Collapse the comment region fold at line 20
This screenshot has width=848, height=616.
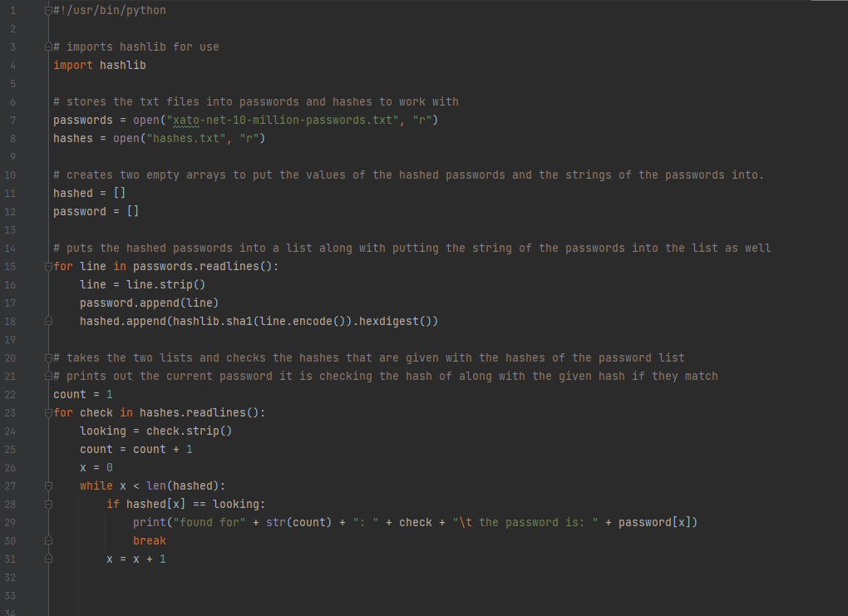pos(48,357)
